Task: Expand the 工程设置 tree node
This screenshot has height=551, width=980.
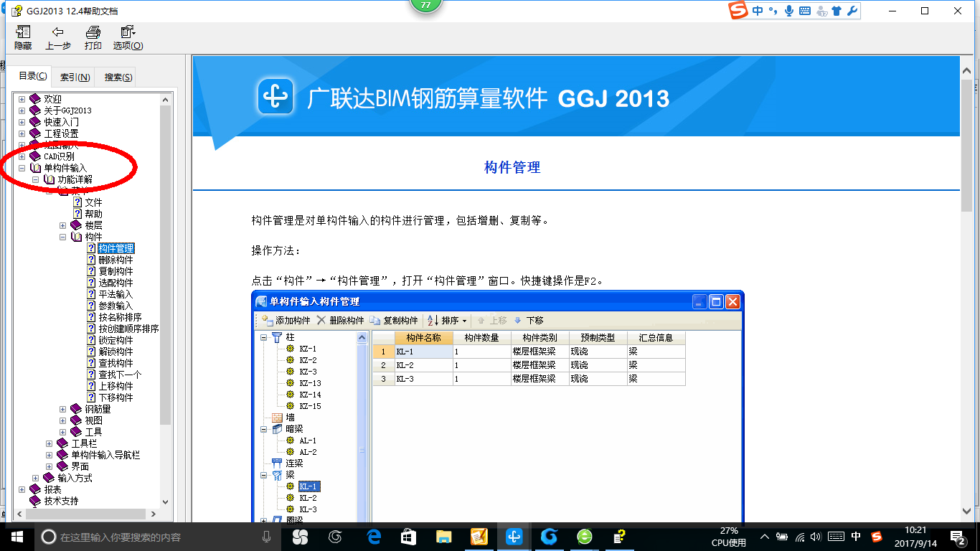Action: point(22,133)
